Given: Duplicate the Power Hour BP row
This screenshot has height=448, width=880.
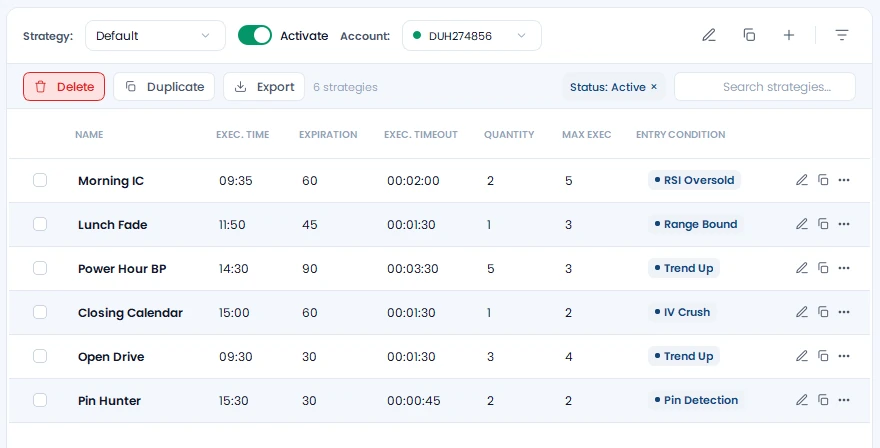Looking at the screenshot, I should (823, 268).
